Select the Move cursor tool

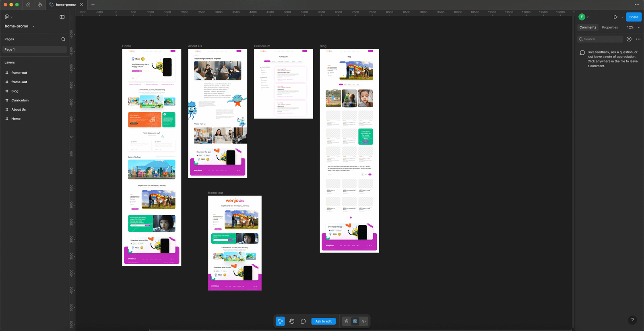(280, 321)
